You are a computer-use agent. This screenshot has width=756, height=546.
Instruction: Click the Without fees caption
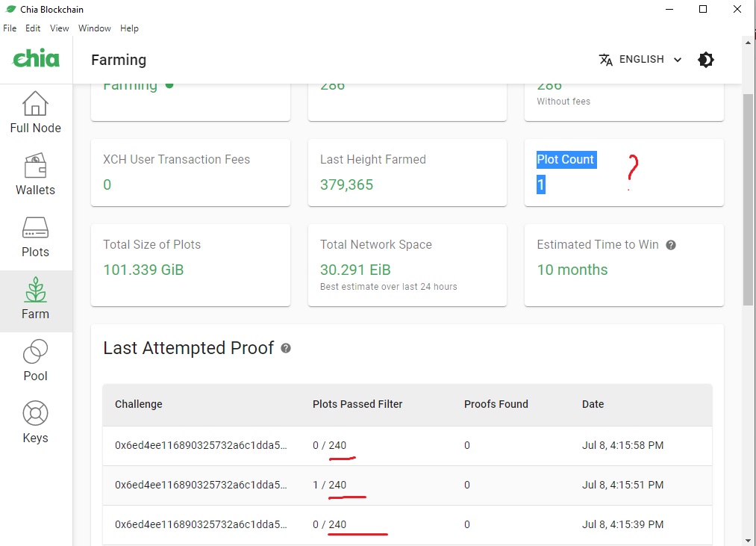[563, 102]
